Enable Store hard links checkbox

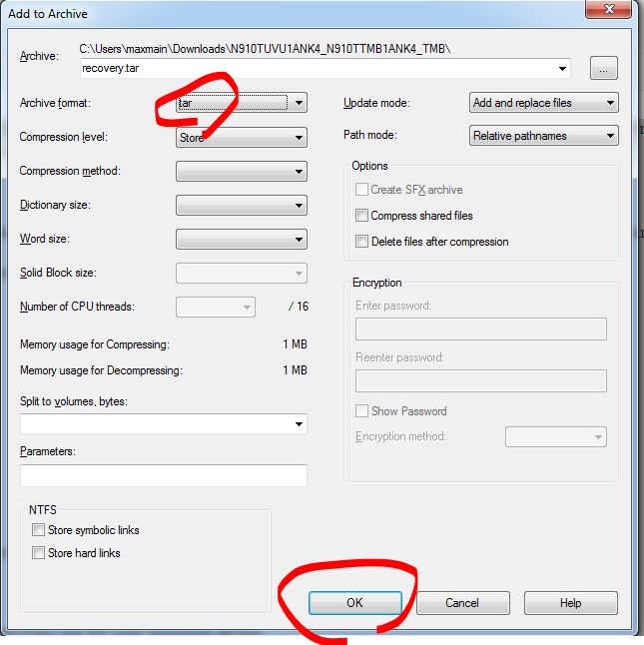[38, 553]
